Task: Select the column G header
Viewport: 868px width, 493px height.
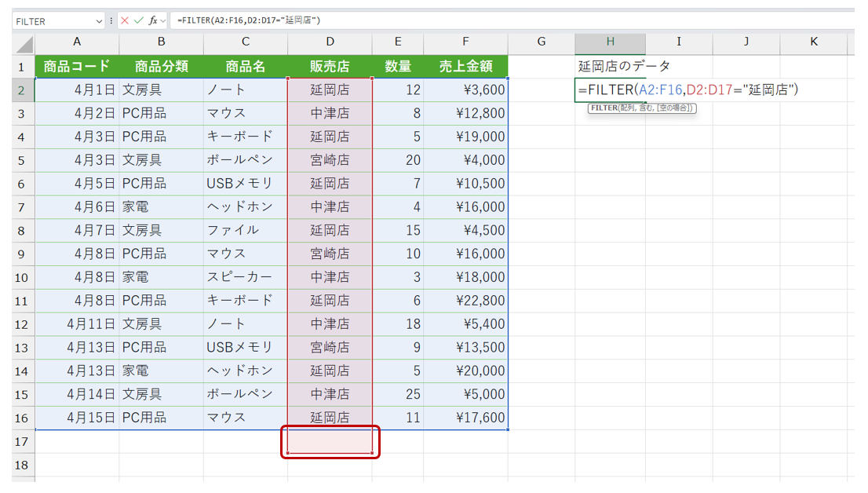Action: click(x=542, y=42)
